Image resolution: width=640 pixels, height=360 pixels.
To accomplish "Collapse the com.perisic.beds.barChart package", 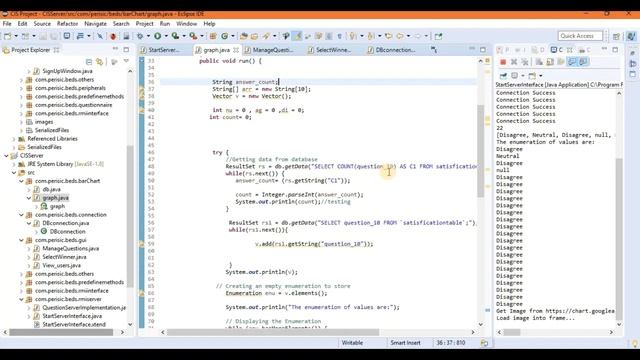I will (x=21, y=181).
